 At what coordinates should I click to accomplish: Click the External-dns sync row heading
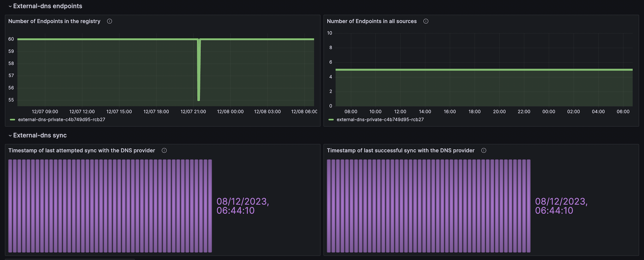40,135
